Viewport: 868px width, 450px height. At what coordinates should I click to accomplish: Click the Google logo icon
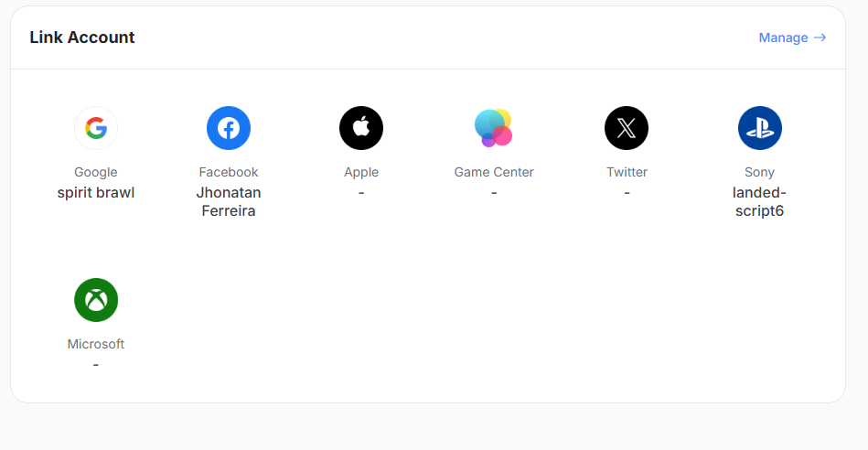click(x=96, y=128)
